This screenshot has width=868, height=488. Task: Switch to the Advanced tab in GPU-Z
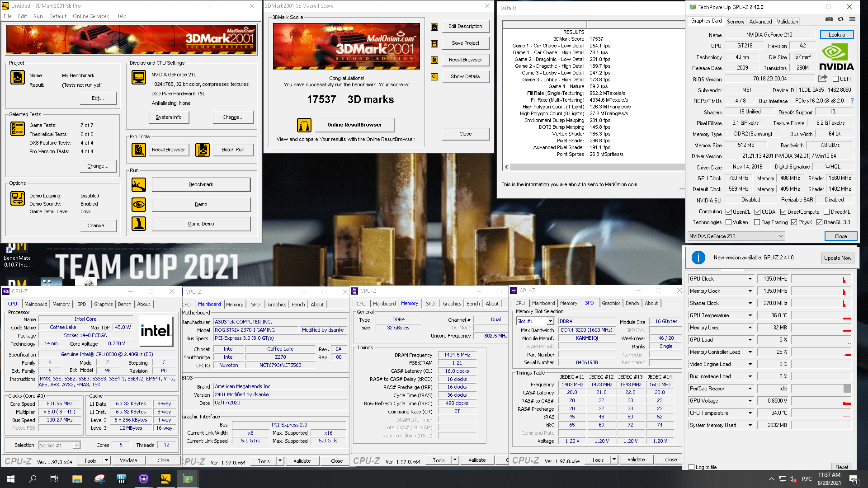coord(760,22)
